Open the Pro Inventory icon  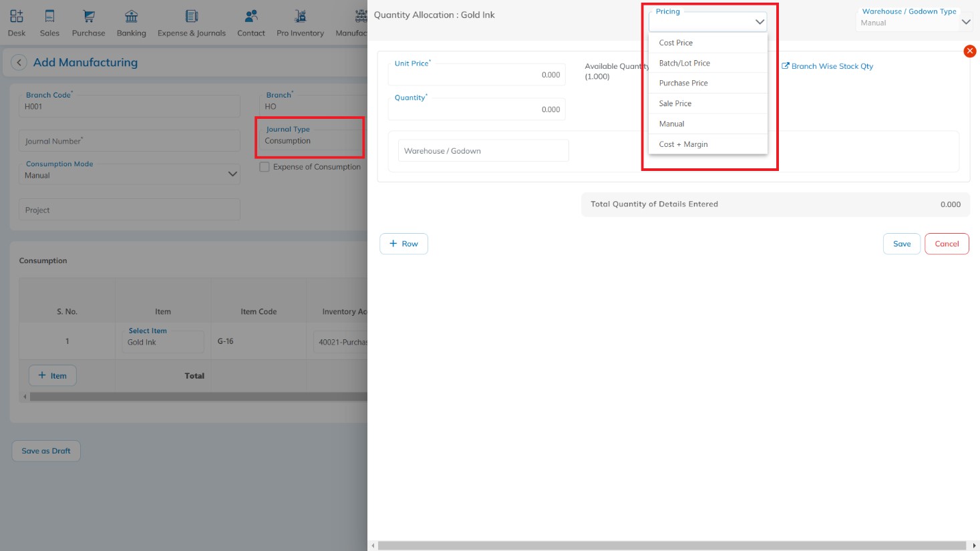click(x=300, y=16)
